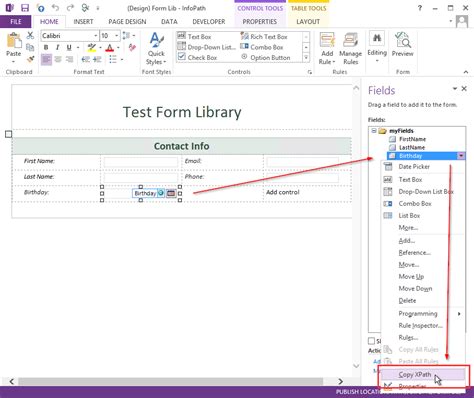This screenshot has height=398, width=474.
Task: Toggle Underline formatting
Action: (69, 48)
